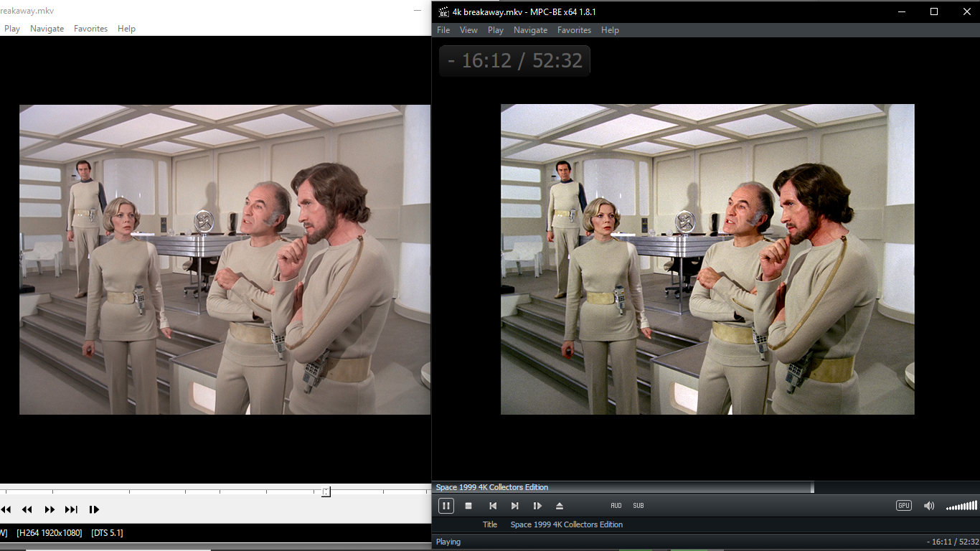Stop playback in MPC-BE window
The image size is (980, 551).
(468, 506)
